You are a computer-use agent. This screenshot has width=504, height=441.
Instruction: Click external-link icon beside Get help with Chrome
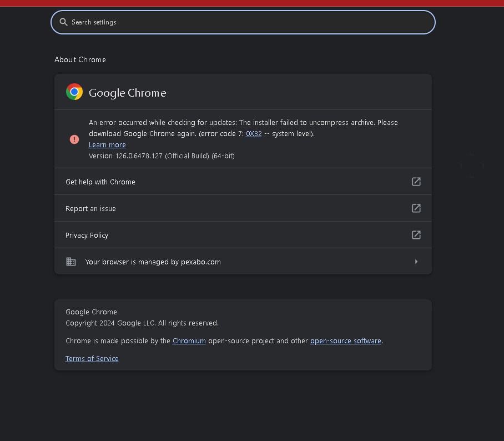(416, 182)
